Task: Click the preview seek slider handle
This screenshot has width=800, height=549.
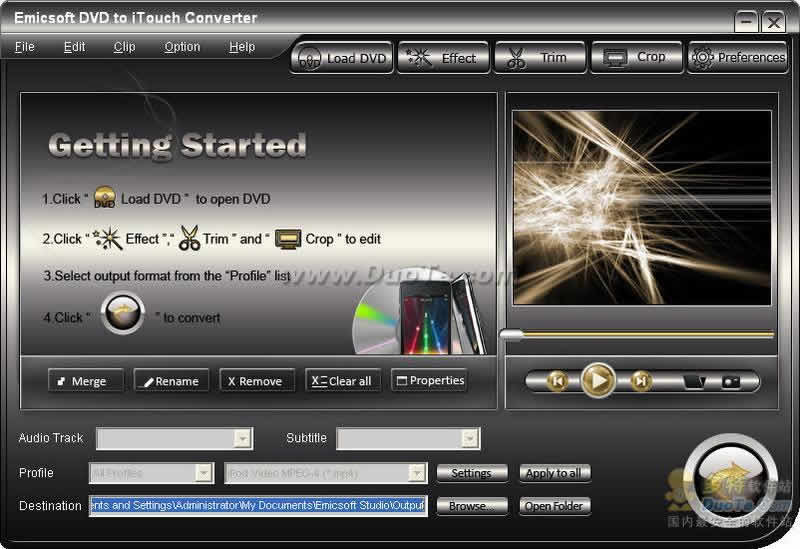Action: (511, 335)
